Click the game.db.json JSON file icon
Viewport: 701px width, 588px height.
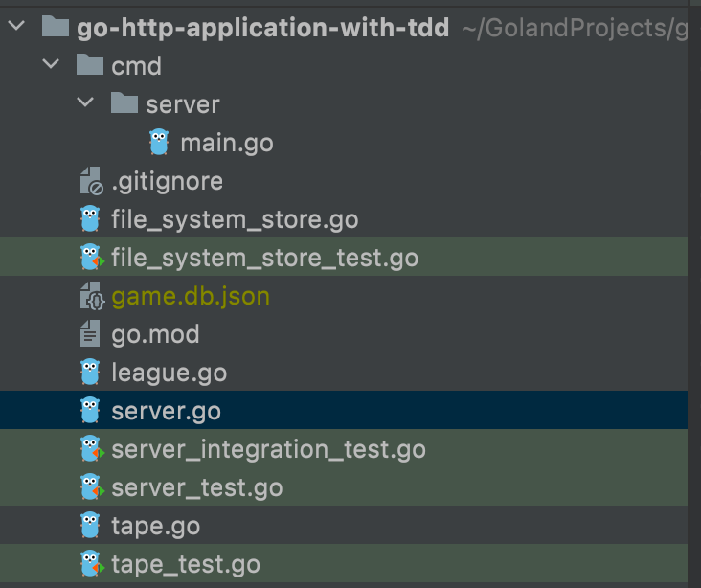pyautogui.click(x=92, y=296)
